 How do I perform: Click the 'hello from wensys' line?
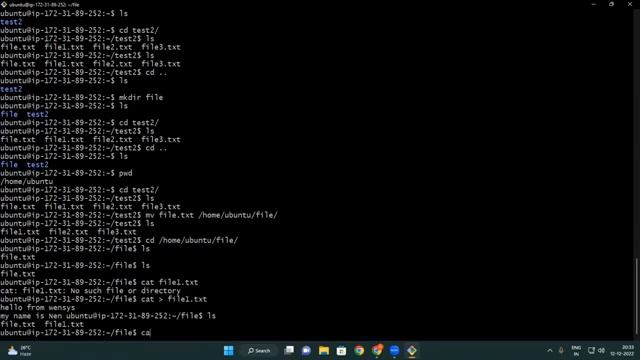click(x=38, y=307)
